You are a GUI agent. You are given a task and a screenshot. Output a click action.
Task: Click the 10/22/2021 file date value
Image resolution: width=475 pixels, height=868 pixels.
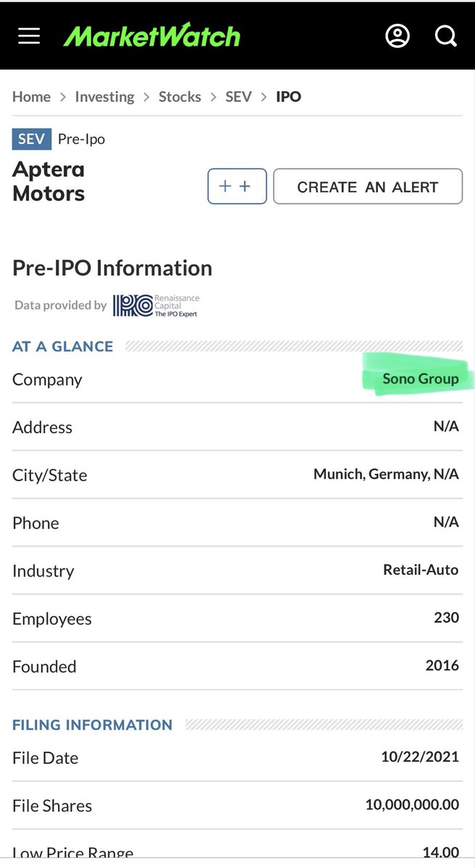[x=420, y=757]
